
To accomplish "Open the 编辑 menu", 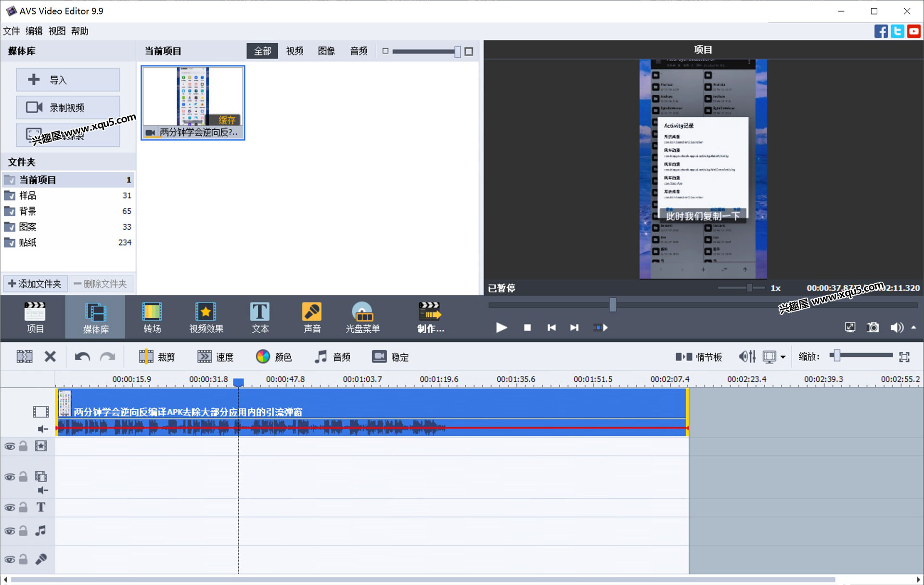I will tap(34, 31).
